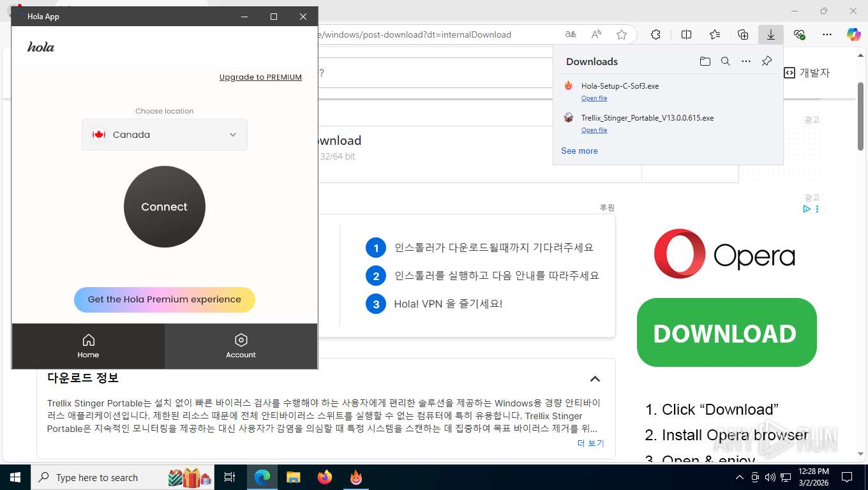The height and width of the screenshot is (490, 868).
Task: Open Task View on taskbar
Action: [x=230, y=477]
